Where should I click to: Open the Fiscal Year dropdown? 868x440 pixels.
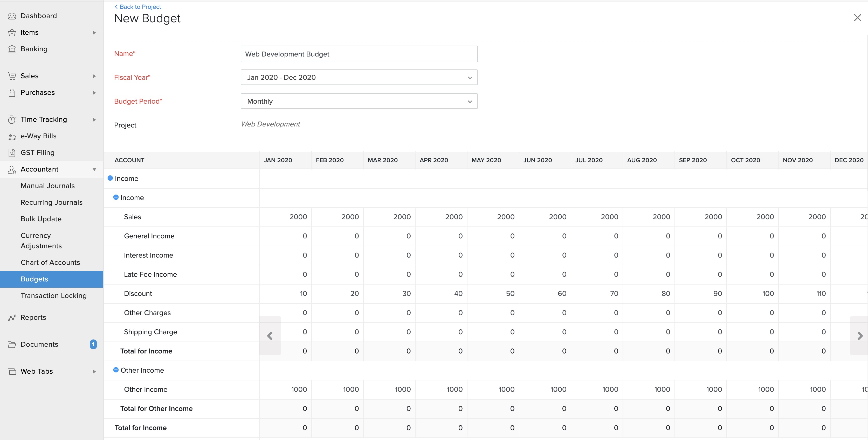tap(359, 77)
